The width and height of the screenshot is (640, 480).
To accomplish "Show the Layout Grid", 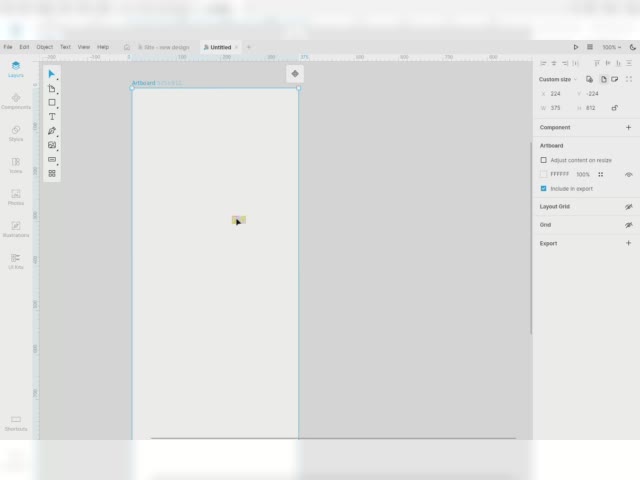I will [x=629, y=207].
